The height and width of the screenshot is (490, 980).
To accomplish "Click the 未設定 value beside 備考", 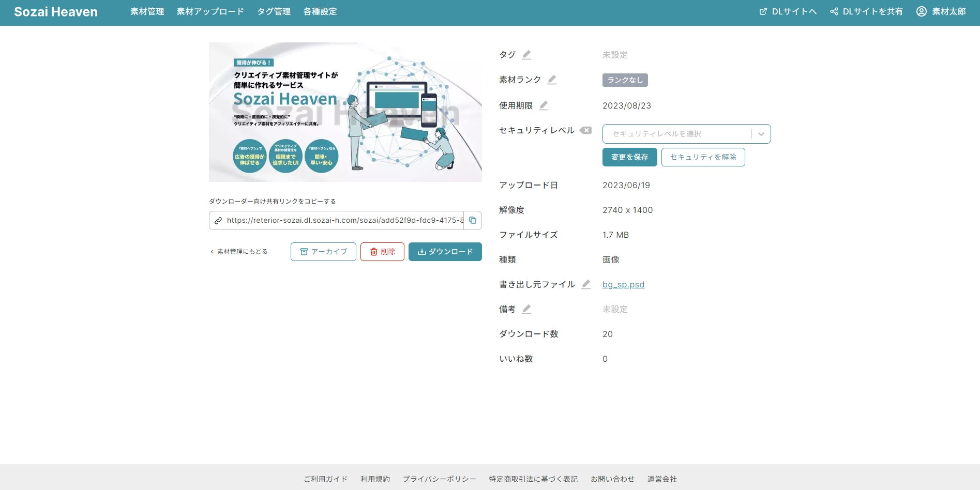I will (x=615, y=309).
